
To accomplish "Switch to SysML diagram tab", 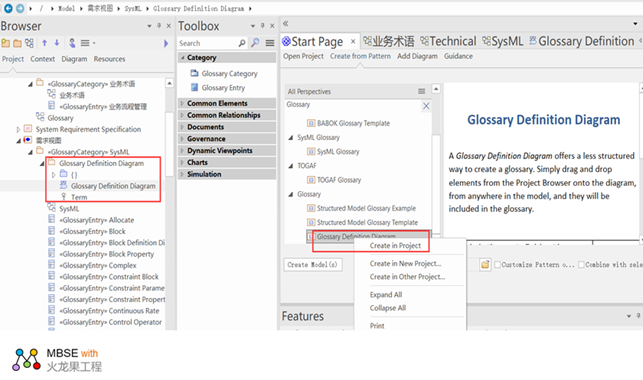I will (503, 41).
